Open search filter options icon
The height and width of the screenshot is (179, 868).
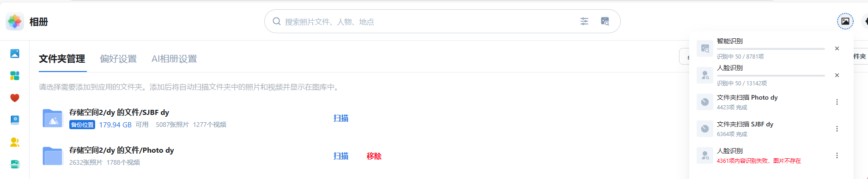point(584,21)
